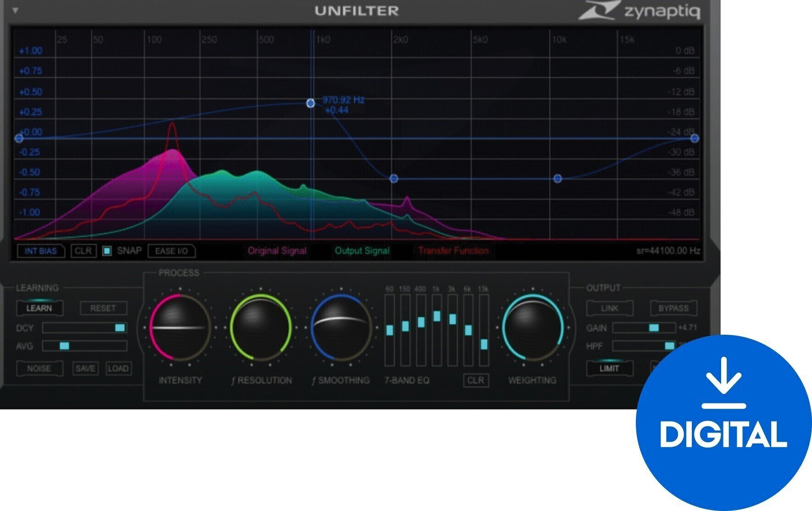Select the curve breakpoint near 10k
This screenshot has height=511, width=812.
click(x=557, y=179)
